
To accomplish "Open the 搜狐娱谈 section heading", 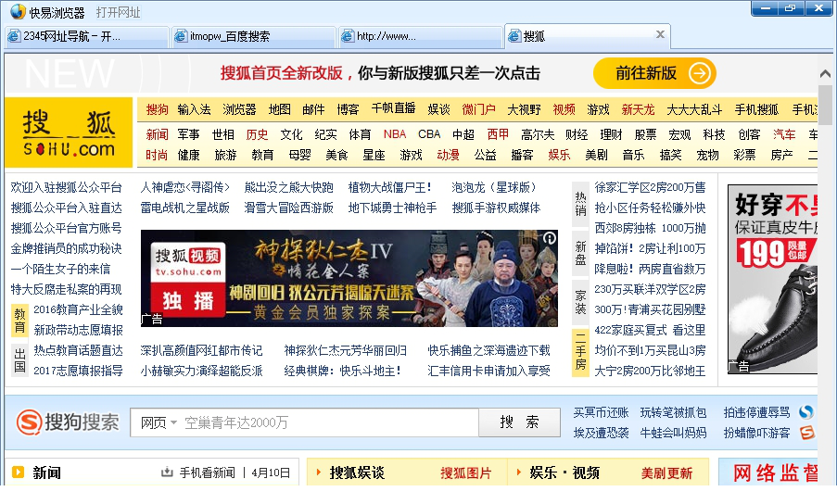I will click(357, 473).
